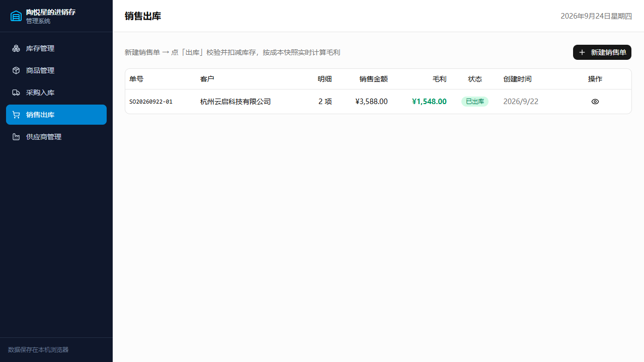
Task: Click the date 2026年9月24日星期四
Action: click(x=596, y=16)
